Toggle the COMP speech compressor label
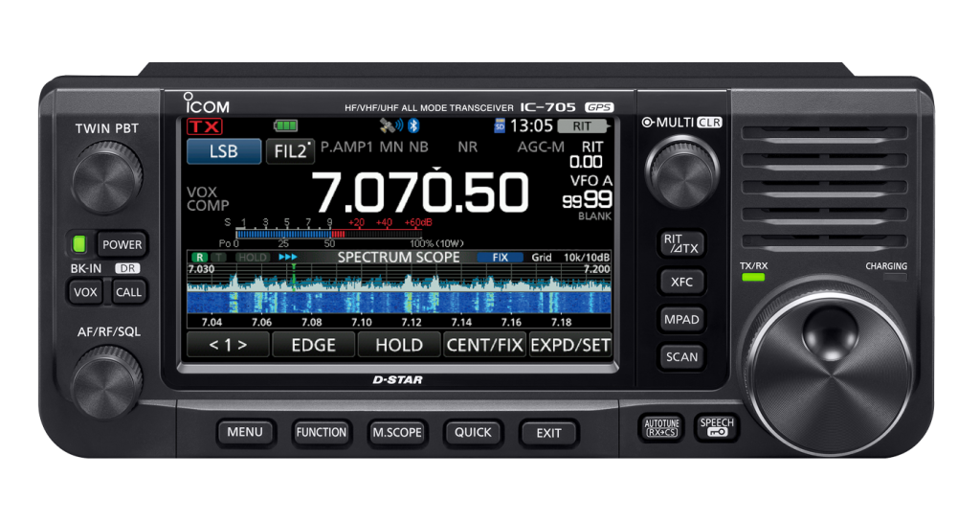 click(208, 206)
